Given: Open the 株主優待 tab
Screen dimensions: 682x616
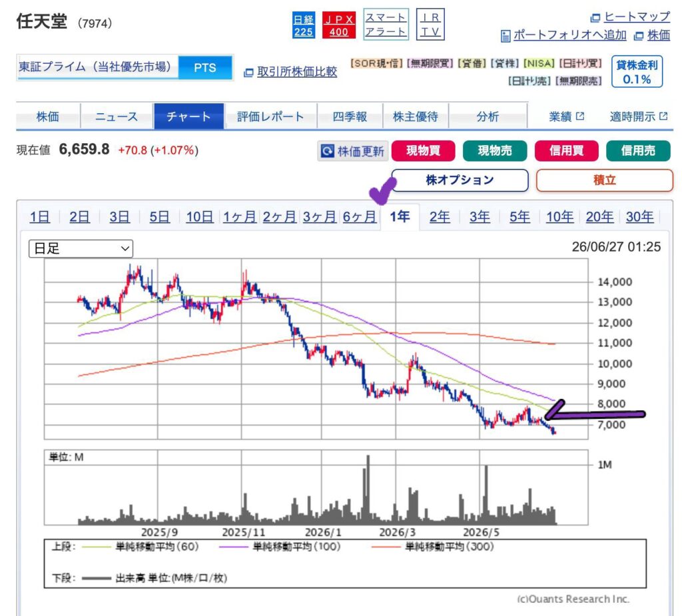Looking at the screenshot, I should [416, 117].
